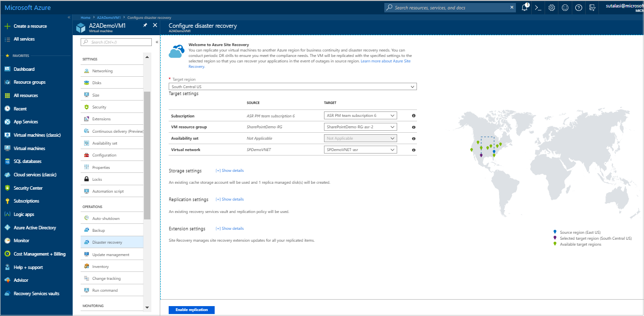Show info for the Virtual network row
This screenshot has height=316, width=644.
click(x=414, y=150)
